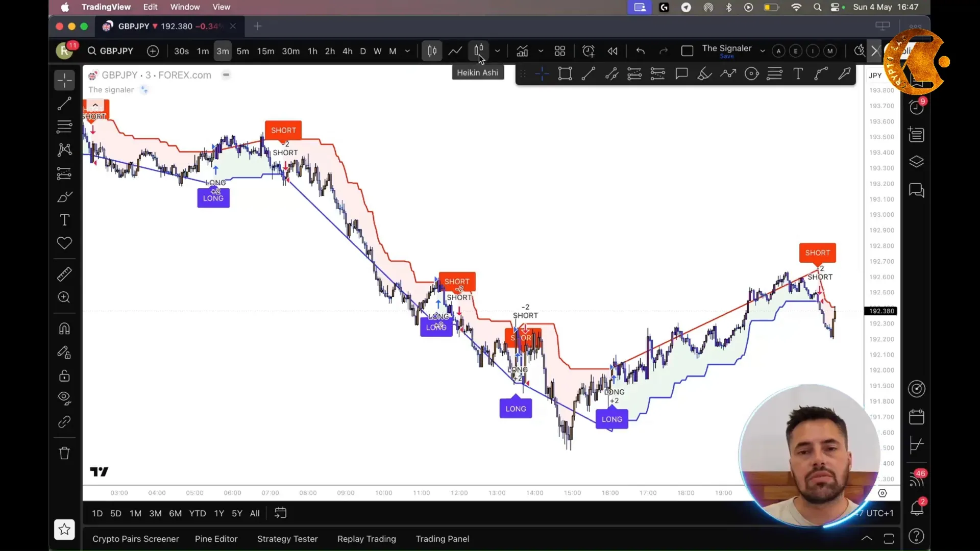Toggle lock all drawings

pyautogui.click(x=64, y=376)
